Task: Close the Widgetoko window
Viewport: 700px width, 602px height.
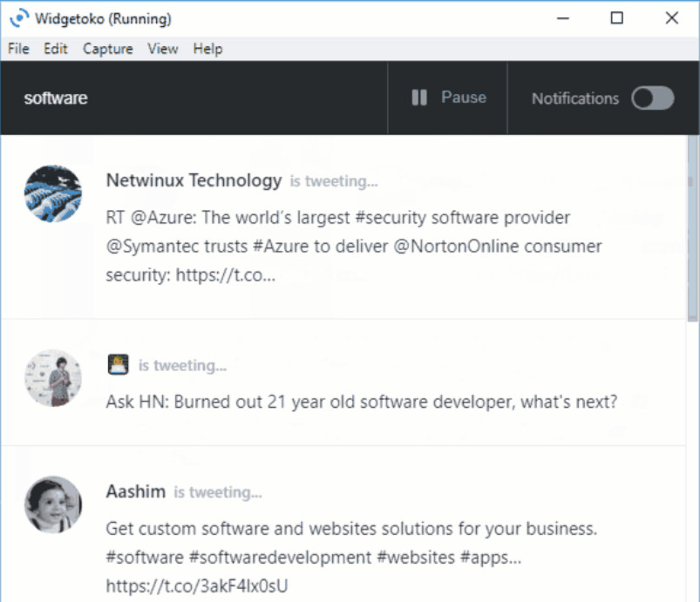Action: click(x=672, y=18)
